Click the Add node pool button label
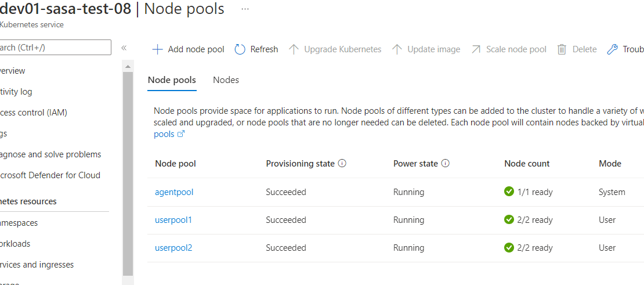644x285 pixels. pyautogui.click(x=196, y=50)
